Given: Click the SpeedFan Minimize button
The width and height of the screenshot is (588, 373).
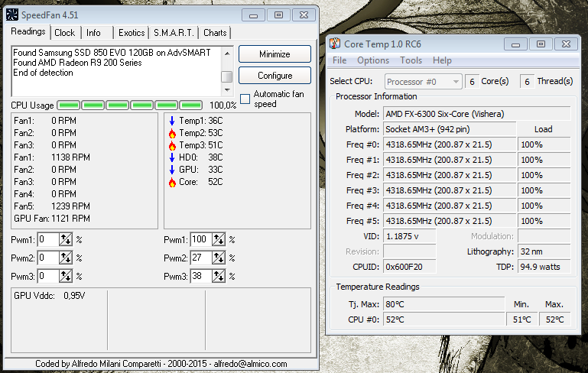Looking at the screenshot, I should click(275, 54).
